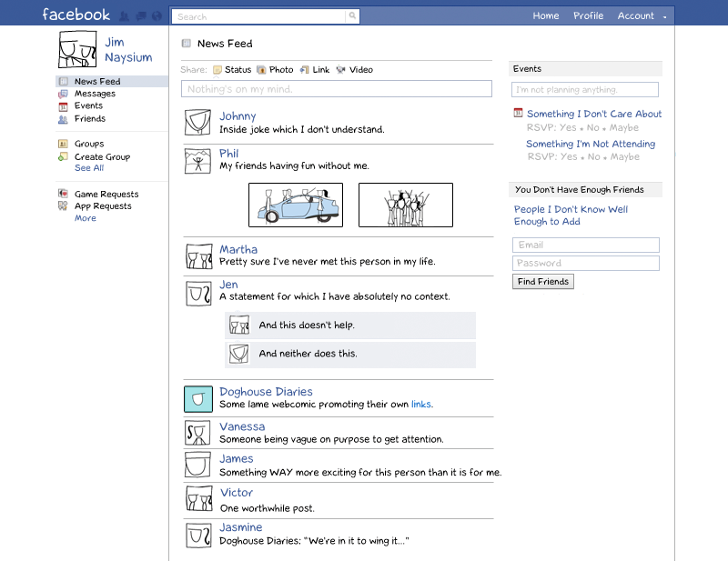Image resolution: width=728 pixels, height=561 pixels.
Task: Expand More under App Requests
Action: (86, 218)
